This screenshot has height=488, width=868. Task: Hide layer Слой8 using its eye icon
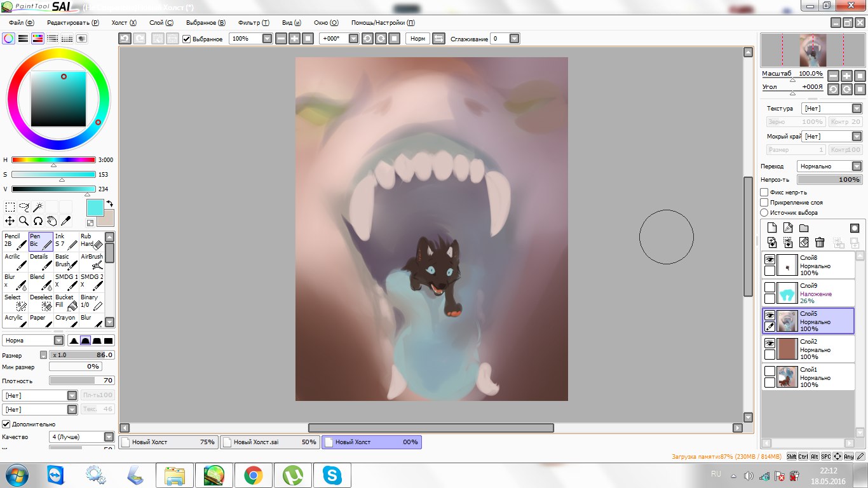pos(770,259)
